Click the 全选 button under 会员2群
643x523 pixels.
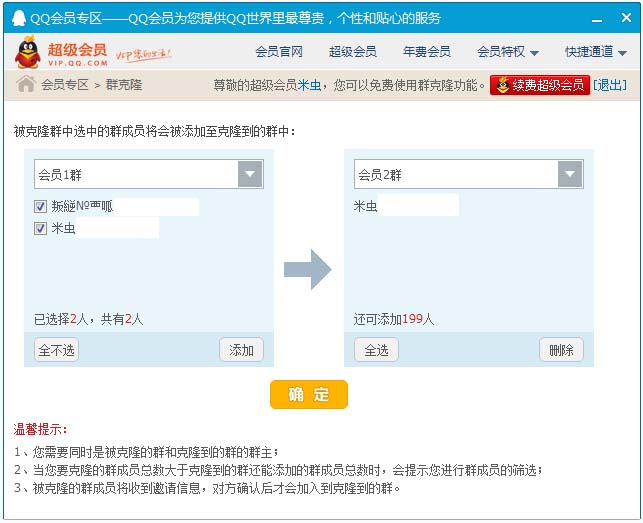pyautogui.click(x=376, y=350)
